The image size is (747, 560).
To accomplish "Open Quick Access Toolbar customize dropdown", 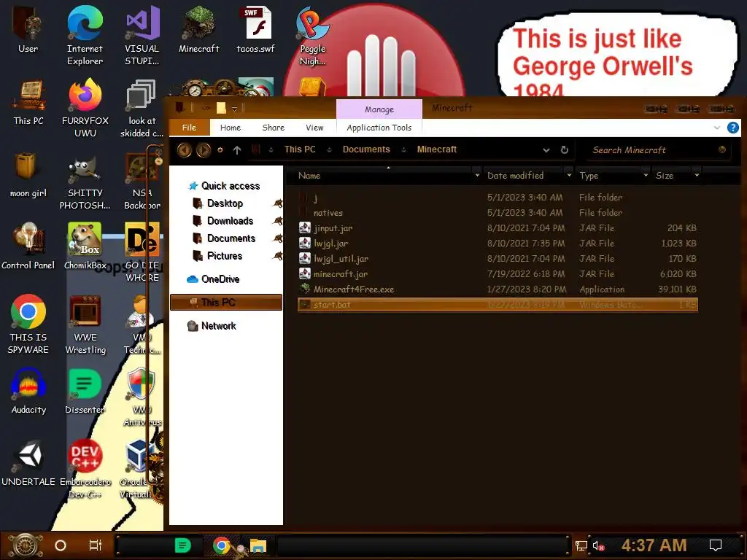I will pos(234,109).
